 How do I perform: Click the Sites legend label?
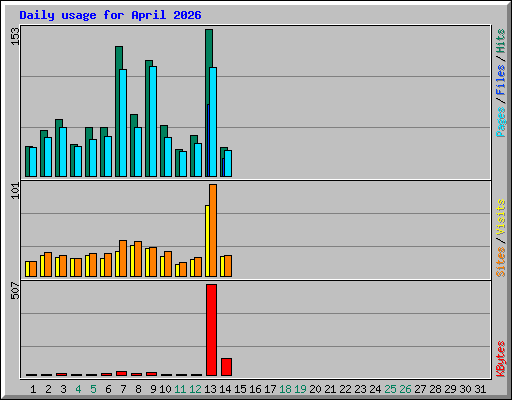point(501,262)
